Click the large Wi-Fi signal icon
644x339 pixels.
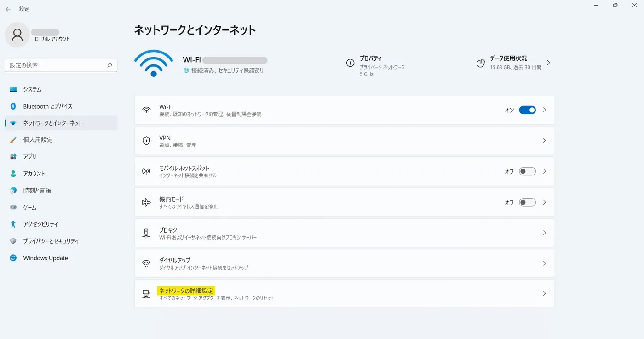coord(154,63)
